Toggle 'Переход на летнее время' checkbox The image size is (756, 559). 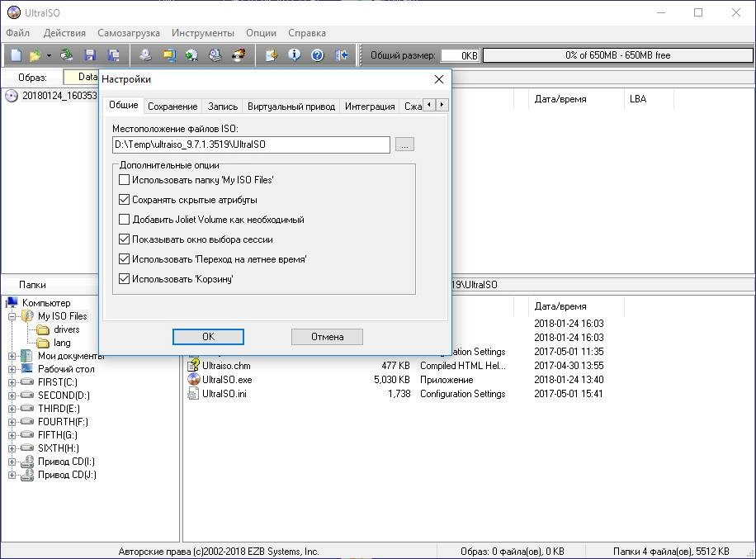124,259
